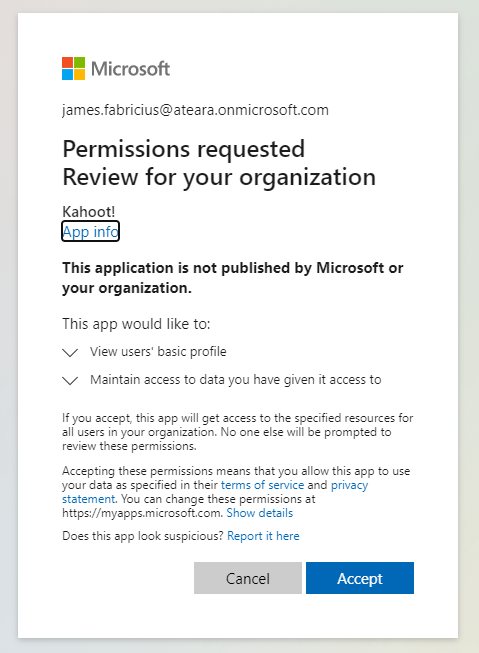479x653 pixels.
Task: Expand the View users' basic profile chevron
Action: pyautogui.click(x=70, y=353)
